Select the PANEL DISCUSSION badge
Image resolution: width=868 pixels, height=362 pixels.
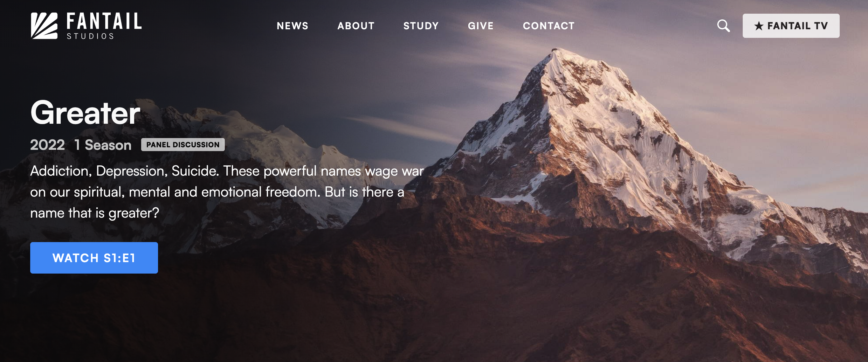pos(183,145)
